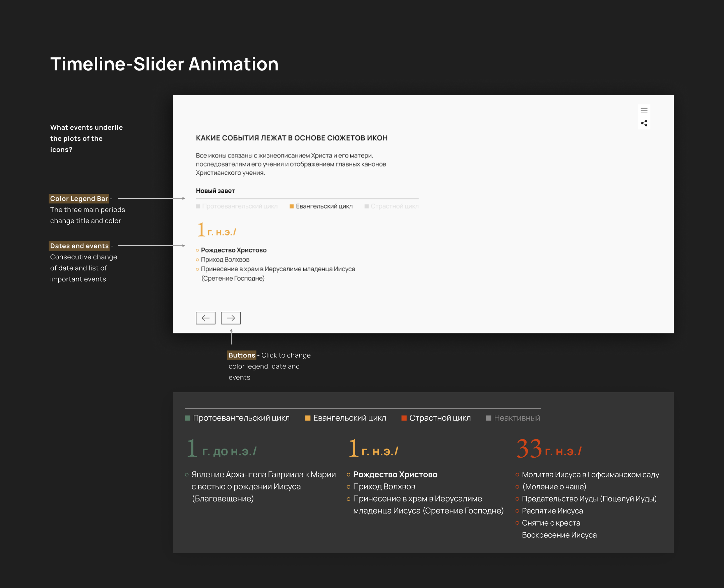Open the hamburger menu icon
724x588 pixels.
tap(644, 110)
